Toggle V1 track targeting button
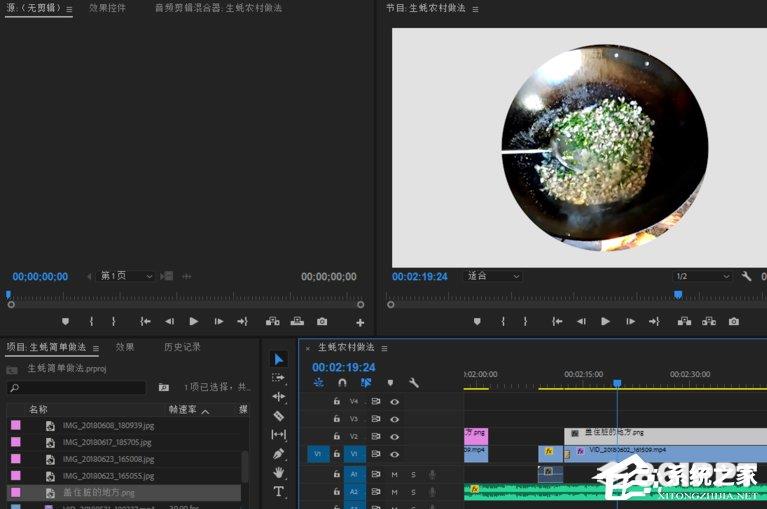Image resolution: width=767 pixels, height=509 pixels. click(354, 454)
